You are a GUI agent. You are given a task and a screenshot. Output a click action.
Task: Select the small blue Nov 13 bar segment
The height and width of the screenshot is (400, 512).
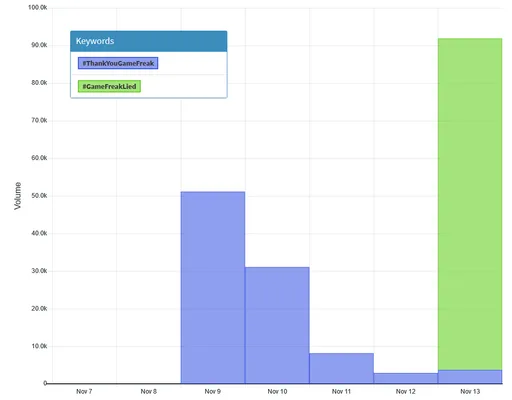click(x=470, y=377)
